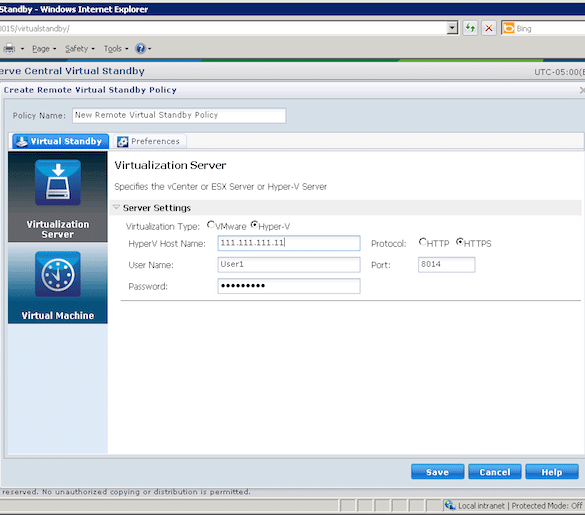
Task: Click the Save button
Action: pyautogui.click(x=438, y=472)
